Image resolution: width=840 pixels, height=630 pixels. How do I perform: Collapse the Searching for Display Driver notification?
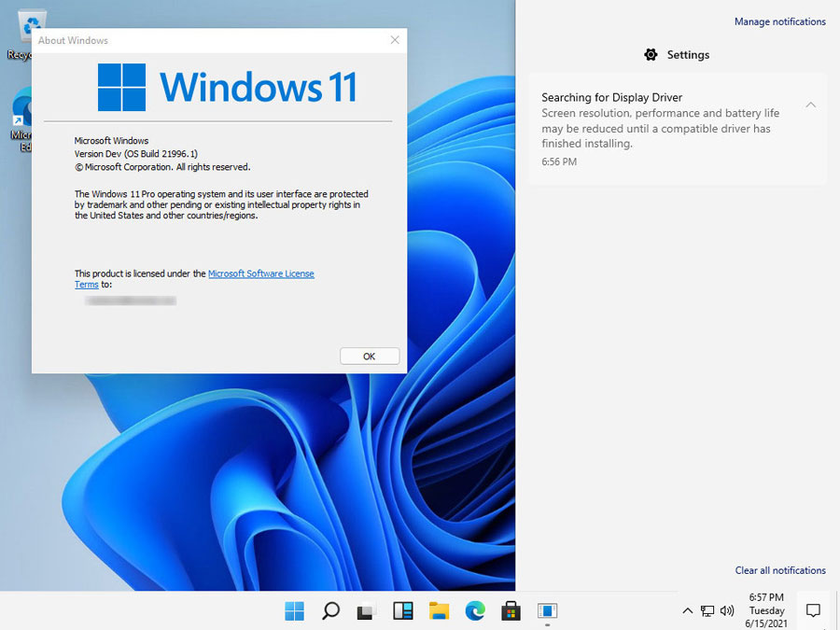pos(810,105)
